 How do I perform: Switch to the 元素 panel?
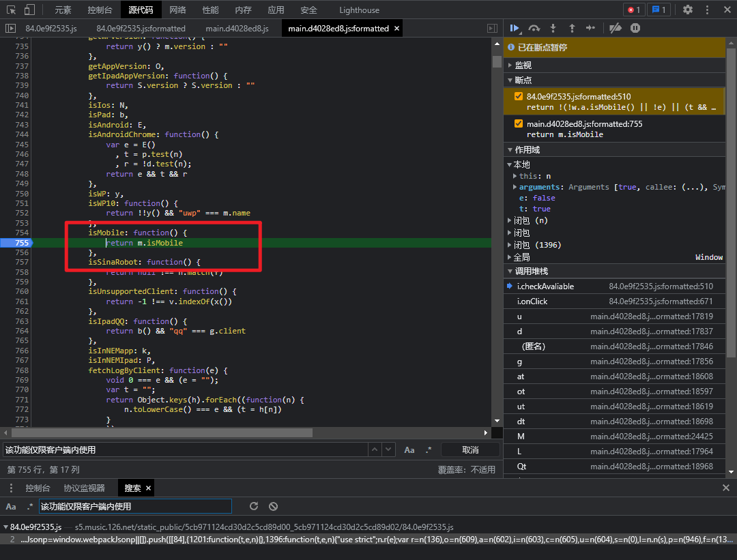(63, 10)
